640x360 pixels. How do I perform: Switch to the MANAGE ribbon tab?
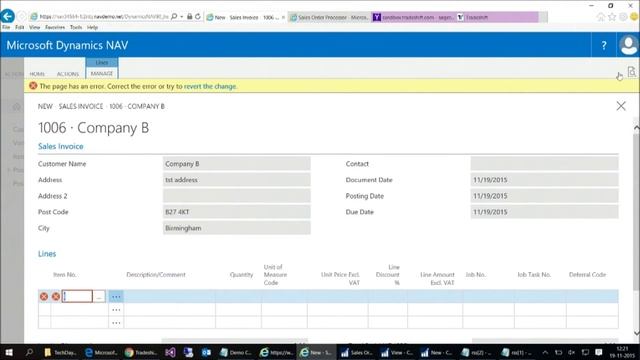(102, 73)
